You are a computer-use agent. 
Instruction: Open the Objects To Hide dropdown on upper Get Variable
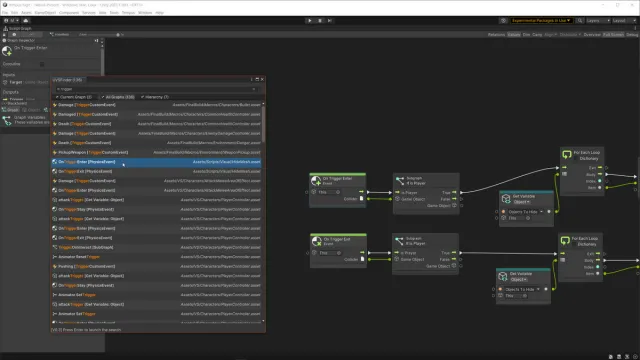pyautogui.click(x=526, y=212)
